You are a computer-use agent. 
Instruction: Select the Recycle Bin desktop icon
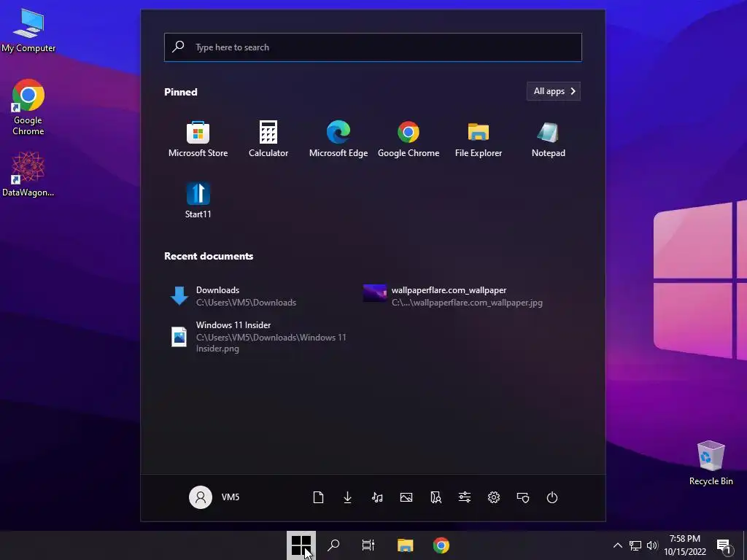711,463
